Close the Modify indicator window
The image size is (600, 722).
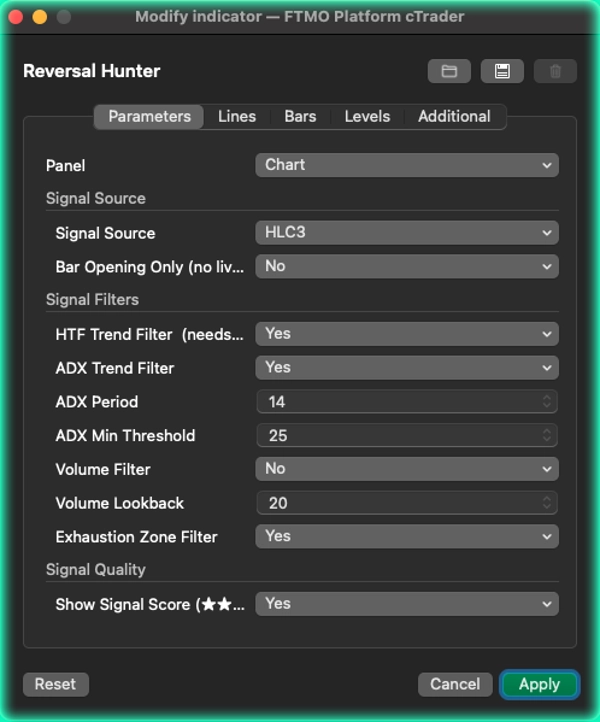(16, 17)
